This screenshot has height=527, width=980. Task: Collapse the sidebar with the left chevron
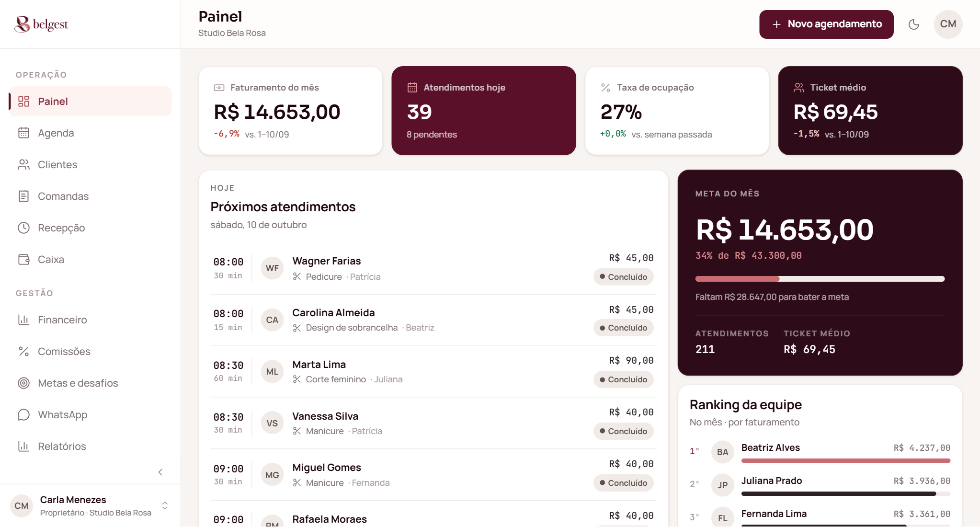(x=160, y=472)
